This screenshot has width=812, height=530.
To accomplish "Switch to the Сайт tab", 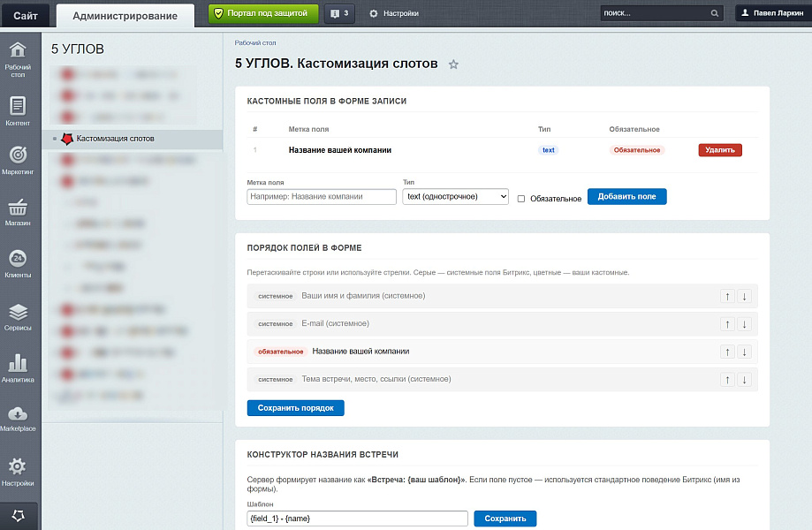I will 26,14.
